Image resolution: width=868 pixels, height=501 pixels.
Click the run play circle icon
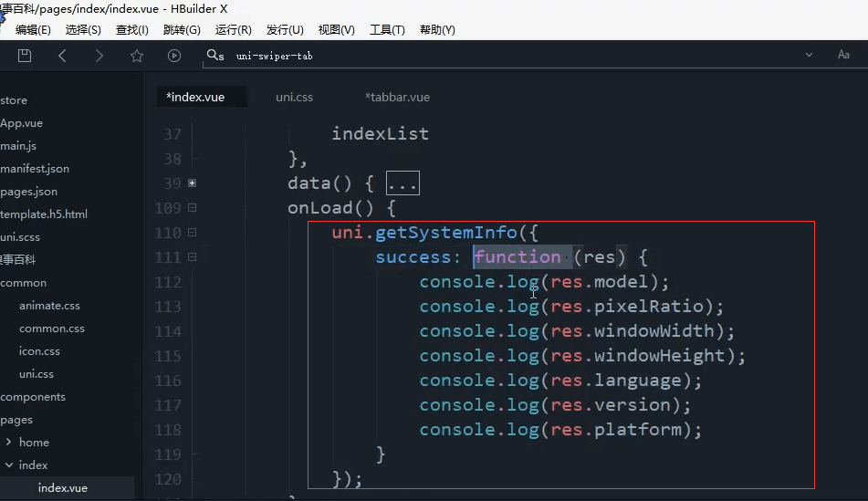pyautogui.click(x=173, y=56)
